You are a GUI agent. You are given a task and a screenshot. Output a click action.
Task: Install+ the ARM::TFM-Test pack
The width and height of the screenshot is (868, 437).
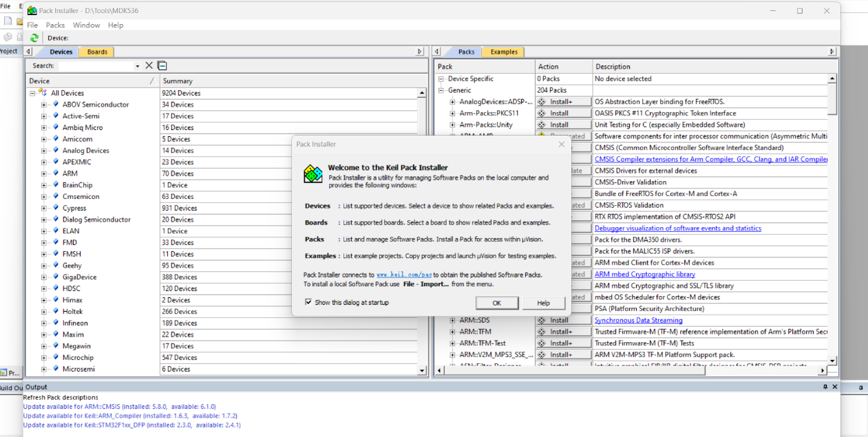click(564, 343)
